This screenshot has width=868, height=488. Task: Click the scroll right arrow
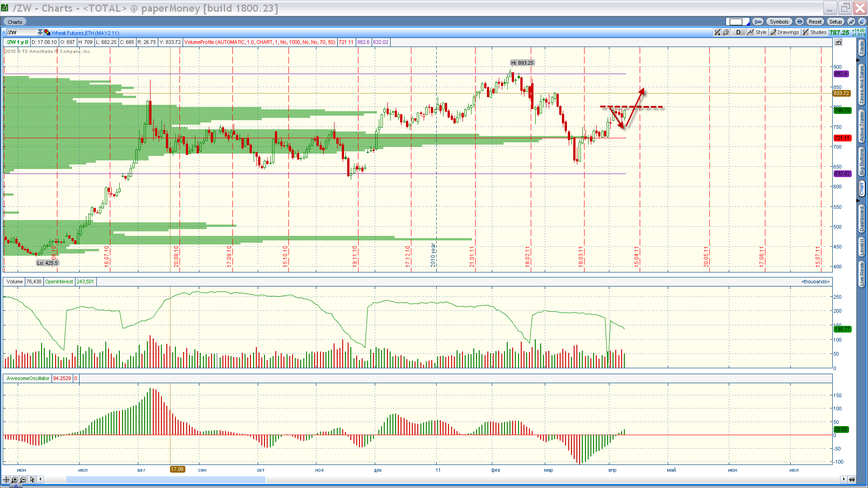tap(843, 479)
